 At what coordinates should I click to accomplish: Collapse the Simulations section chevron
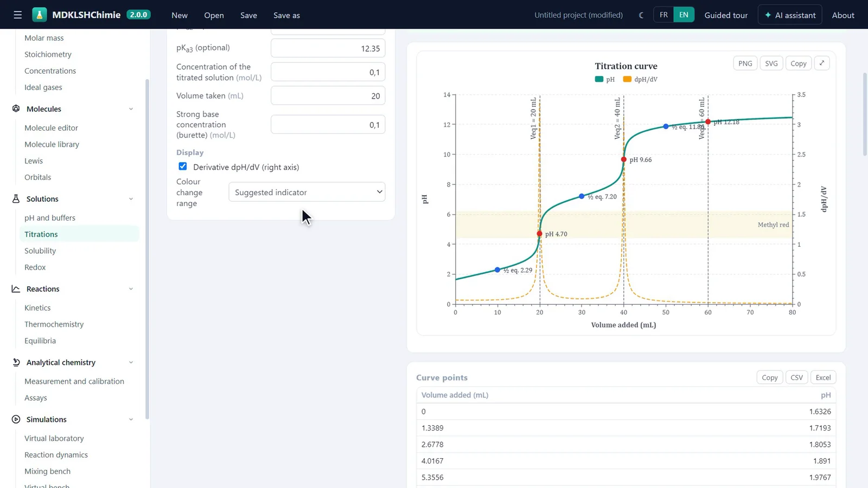(x=131, y=420)
